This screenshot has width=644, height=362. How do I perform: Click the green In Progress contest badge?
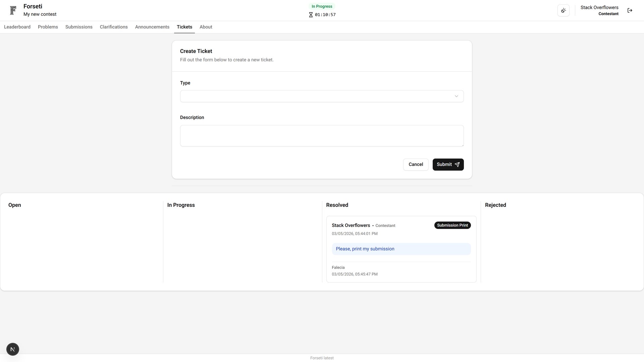[x=322, y=6]
